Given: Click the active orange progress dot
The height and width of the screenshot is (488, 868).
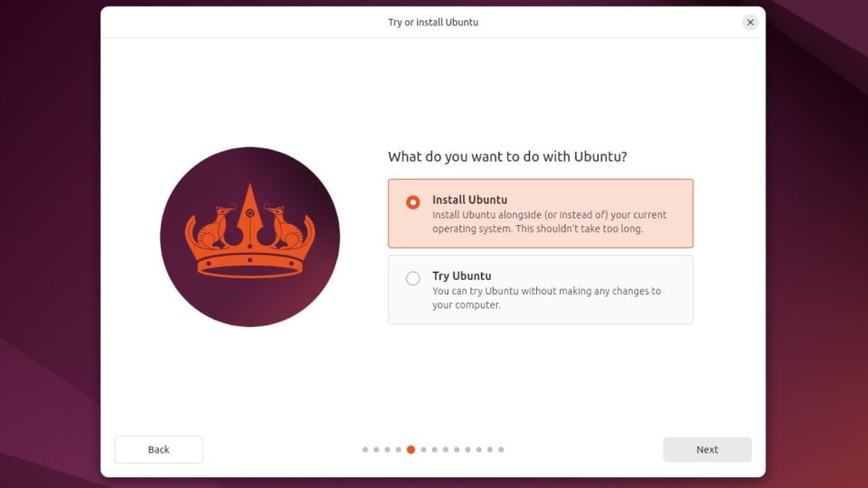Looking at the screenshot, I should coord(410,449).
